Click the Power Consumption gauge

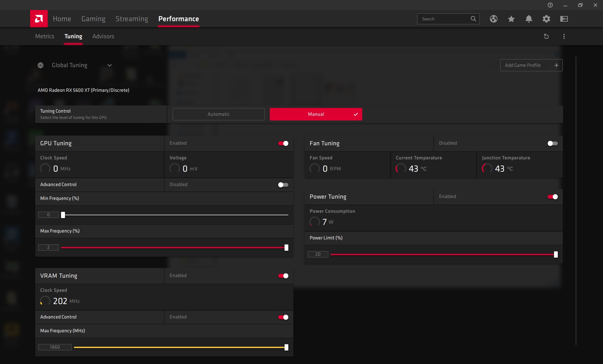coord(315,222)
